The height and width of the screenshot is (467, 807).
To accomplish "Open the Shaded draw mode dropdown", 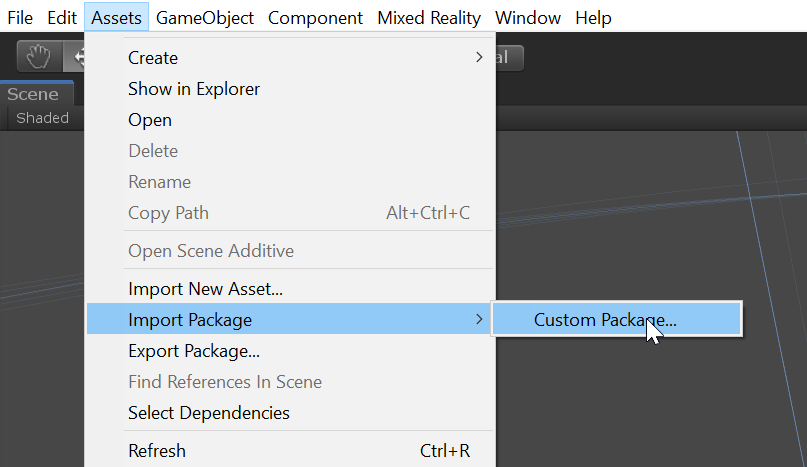I will [42, 118].
